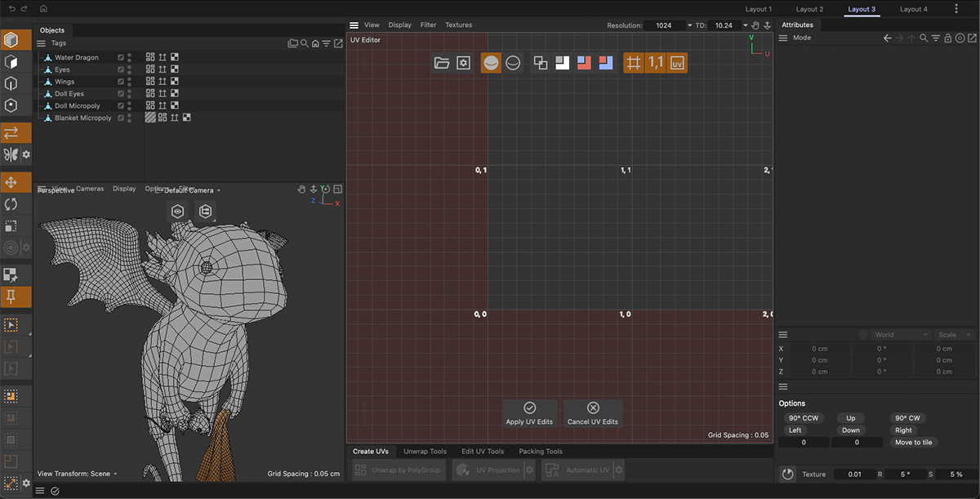
Task: Click the Undo arrow in top bar
Action: [12, 8]
